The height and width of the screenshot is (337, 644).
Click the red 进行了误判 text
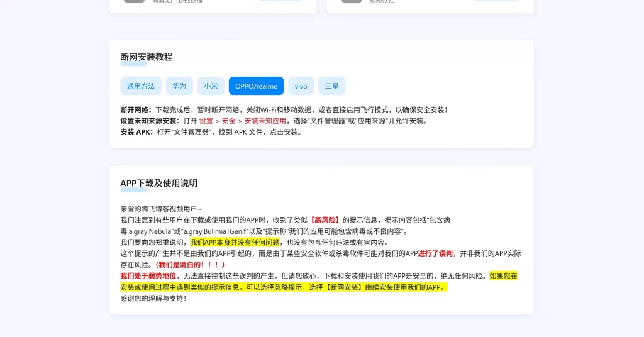pos(435,253)
